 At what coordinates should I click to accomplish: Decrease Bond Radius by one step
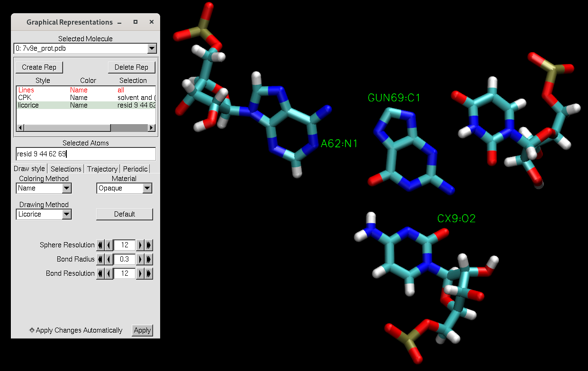109,259
